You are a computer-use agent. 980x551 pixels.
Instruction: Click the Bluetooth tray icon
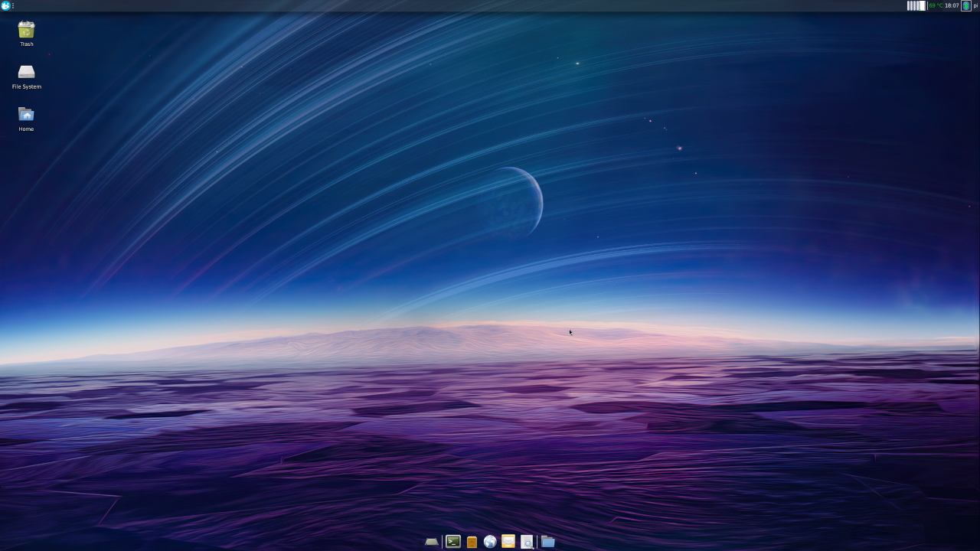point(966,5)
